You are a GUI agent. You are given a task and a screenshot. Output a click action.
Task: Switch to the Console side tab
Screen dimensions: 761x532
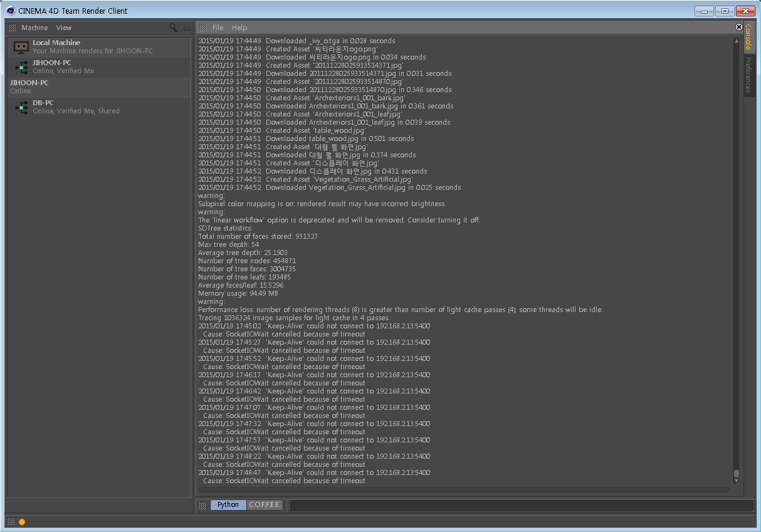tap(748, 37)
